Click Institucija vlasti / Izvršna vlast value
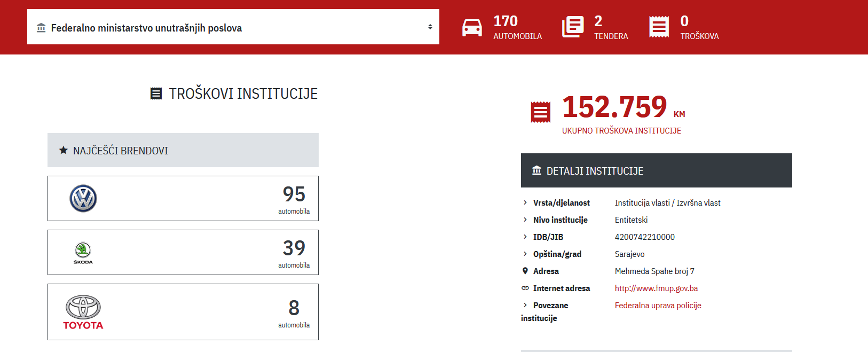 pyautogui.click(x=667, y=203)
